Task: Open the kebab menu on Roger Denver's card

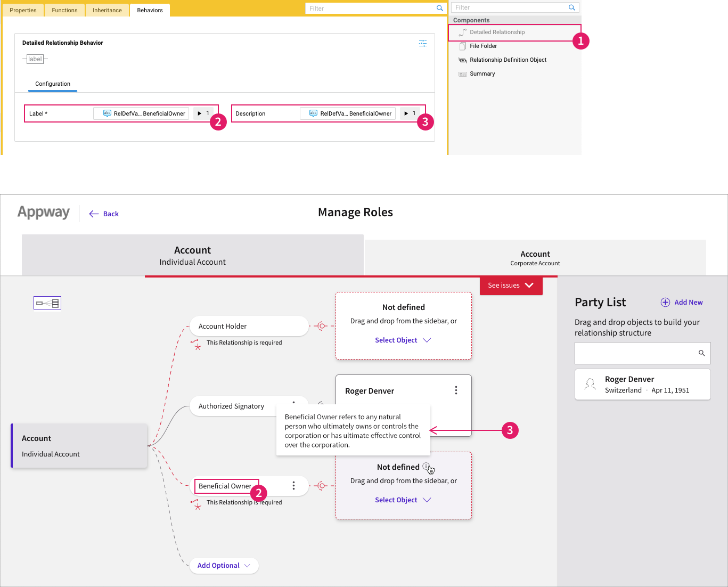Action: [x=456, y=390]
